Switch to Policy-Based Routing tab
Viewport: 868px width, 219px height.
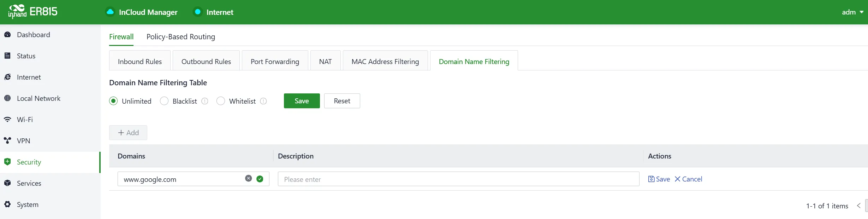(181, 37)
